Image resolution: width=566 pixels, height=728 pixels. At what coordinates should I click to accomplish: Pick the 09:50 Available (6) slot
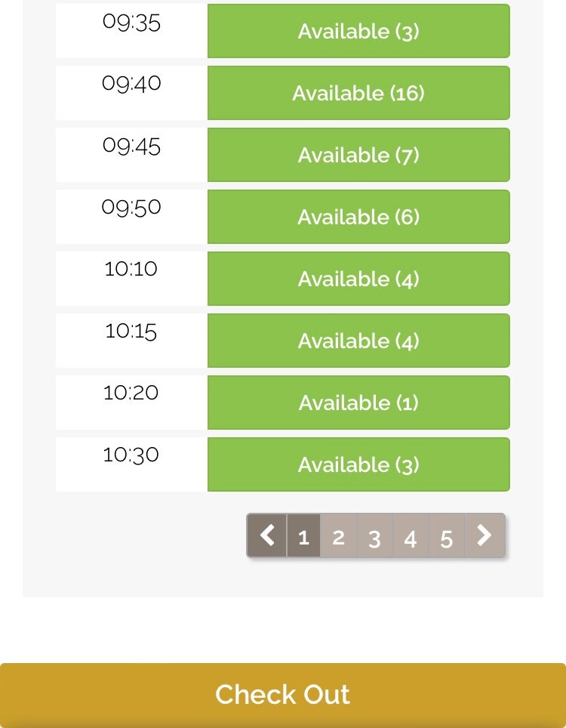[358, 217]
